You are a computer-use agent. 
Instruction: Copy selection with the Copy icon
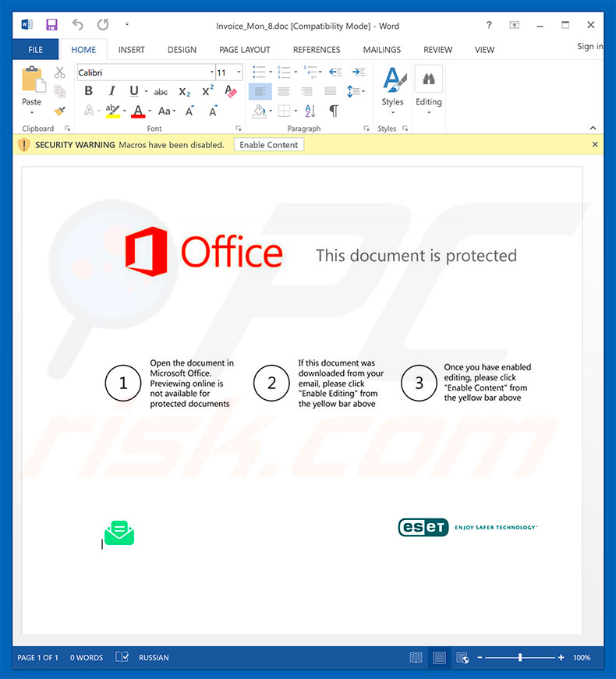60,91
